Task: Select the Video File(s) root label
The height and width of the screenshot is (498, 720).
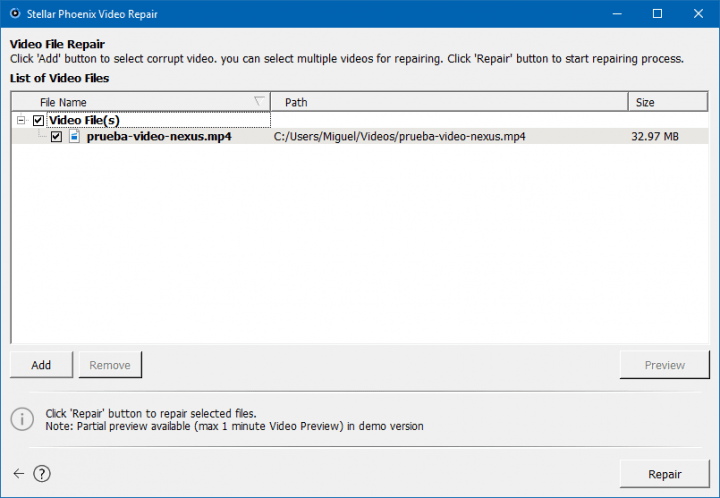Action: point(84,120)
